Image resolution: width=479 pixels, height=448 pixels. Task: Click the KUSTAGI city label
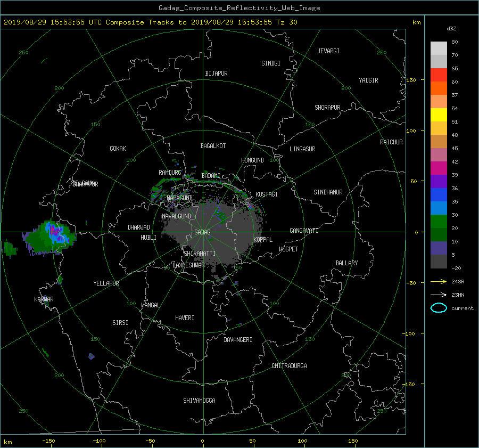tap(267, 194)
